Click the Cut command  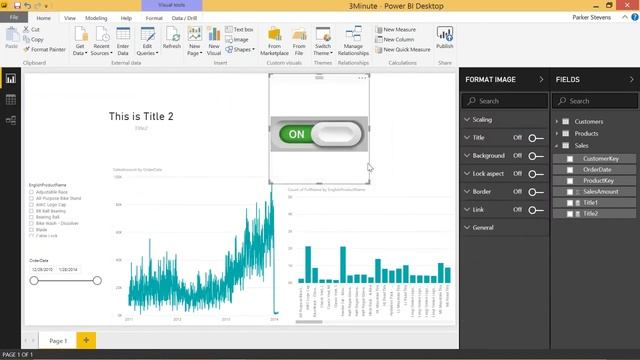coord(31,29)
